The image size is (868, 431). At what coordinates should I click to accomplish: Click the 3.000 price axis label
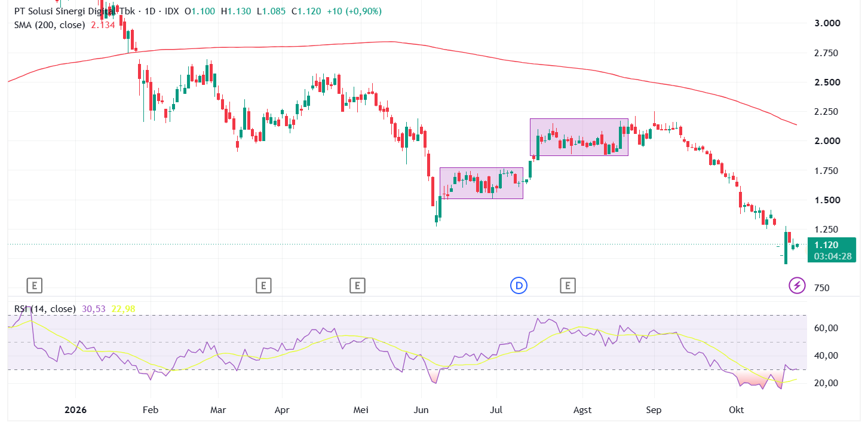click(828, 23)
